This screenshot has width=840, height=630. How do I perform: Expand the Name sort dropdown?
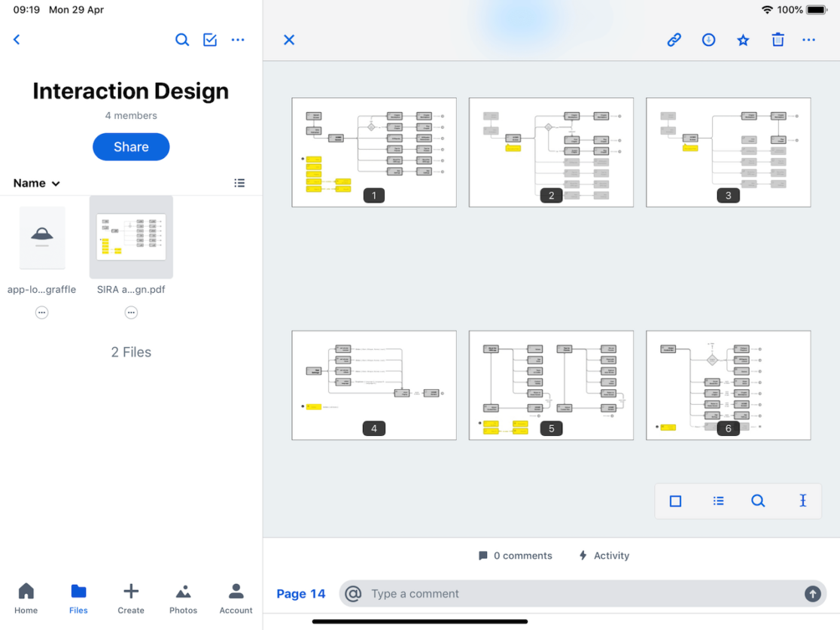point(36,183)
